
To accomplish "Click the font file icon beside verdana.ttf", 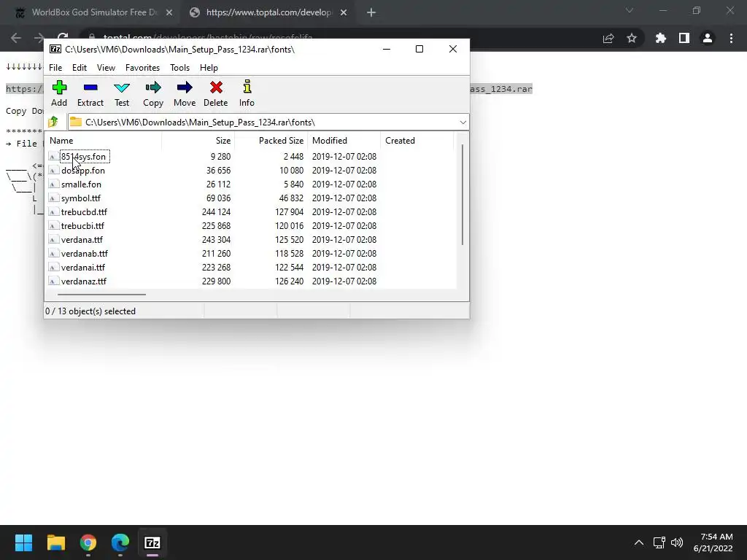I will (x=53, y=239).
